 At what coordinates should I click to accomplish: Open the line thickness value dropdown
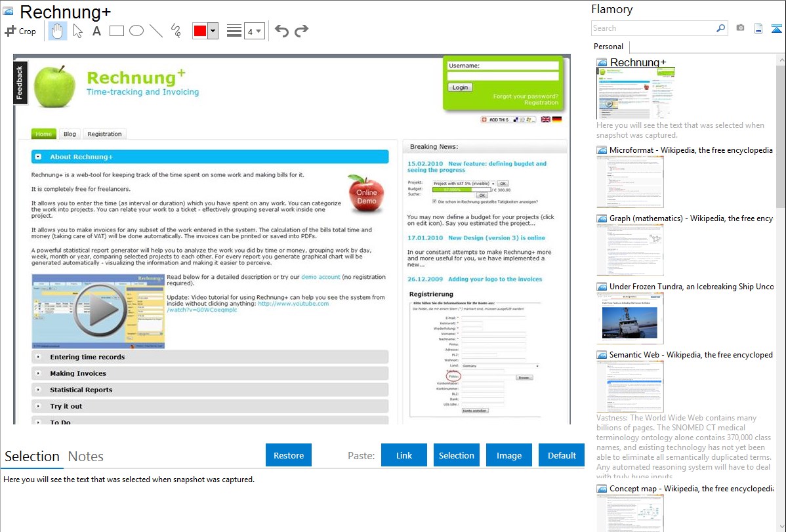point(255,31)
